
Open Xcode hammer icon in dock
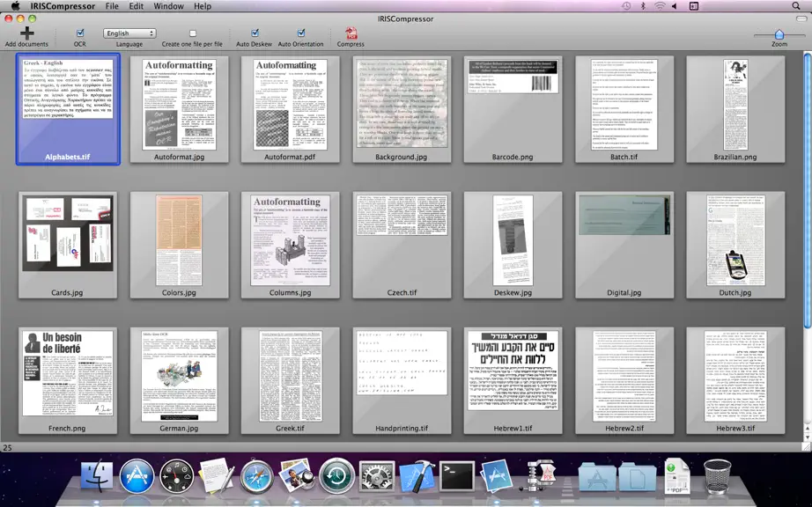click(x=417, y=476)
